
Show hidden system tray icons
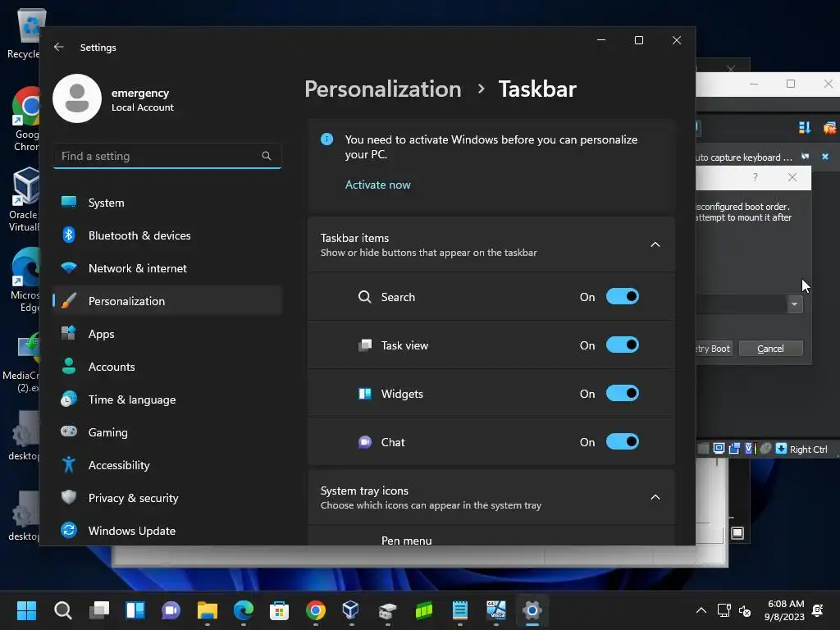point(701,610)
